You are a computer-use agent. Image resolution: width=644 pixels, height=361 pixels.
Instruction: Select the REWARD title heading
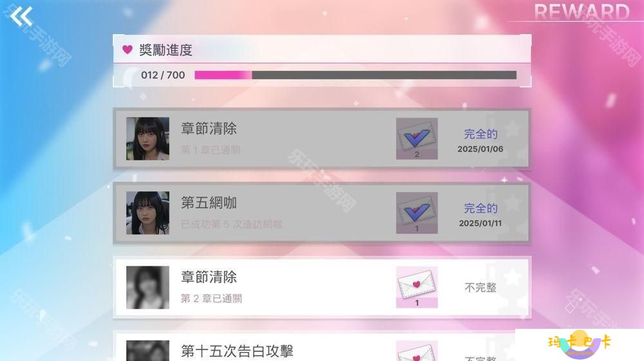[582, 11]
